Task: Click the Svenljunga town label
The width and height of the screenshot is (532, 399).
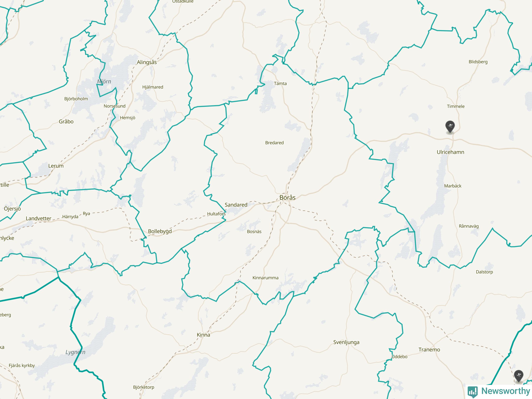Action: point(346,342)
